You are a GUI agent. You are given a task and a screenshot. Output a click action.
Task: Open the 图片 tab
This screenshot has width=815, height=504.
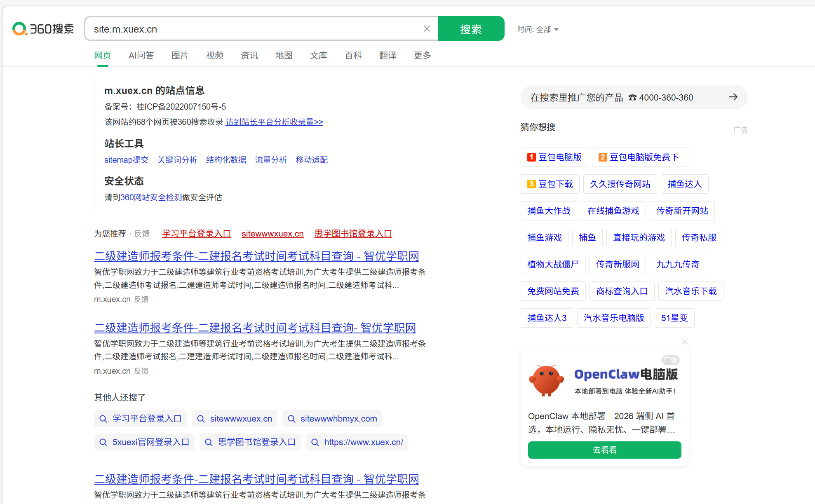(x=180, y=55)
